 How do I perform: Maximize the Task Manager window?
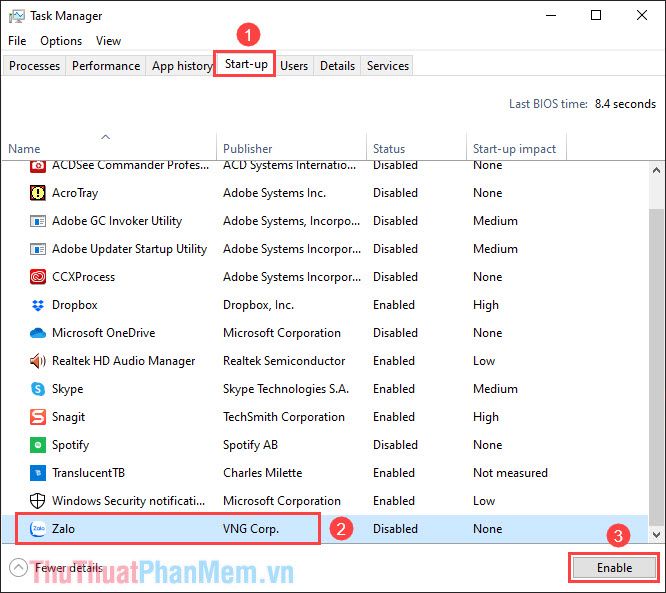[x=596, y=16]
